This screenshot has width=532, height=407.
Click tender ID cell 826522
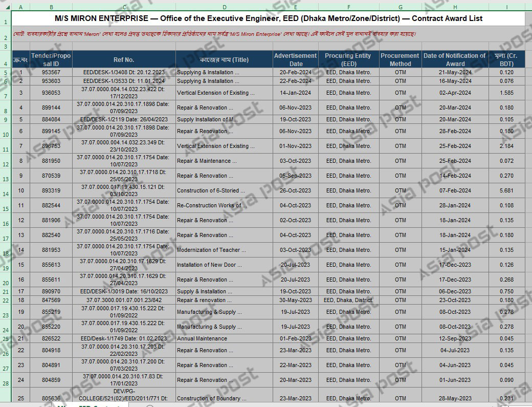tap(51, 338)
